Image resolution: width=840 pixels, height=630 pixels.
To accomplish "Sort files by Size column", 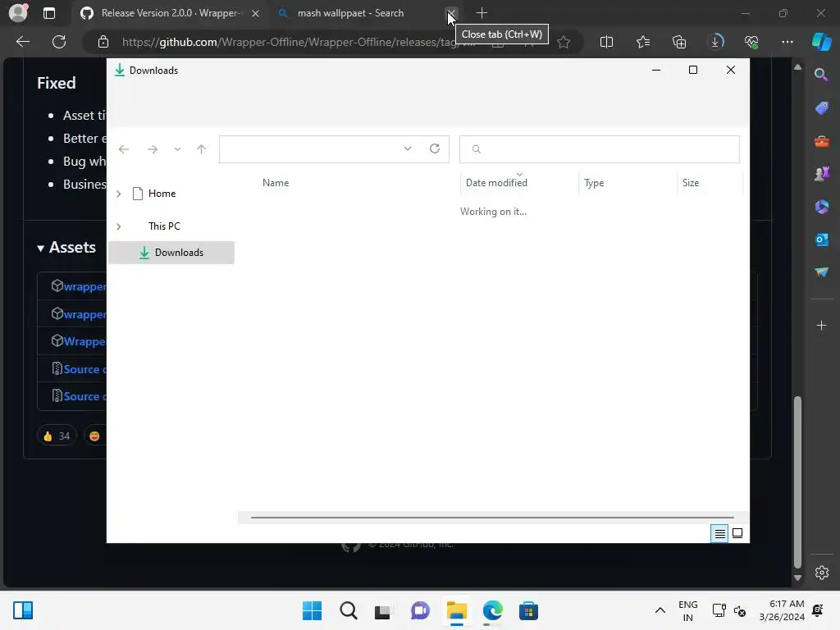I will pos(691,183).
